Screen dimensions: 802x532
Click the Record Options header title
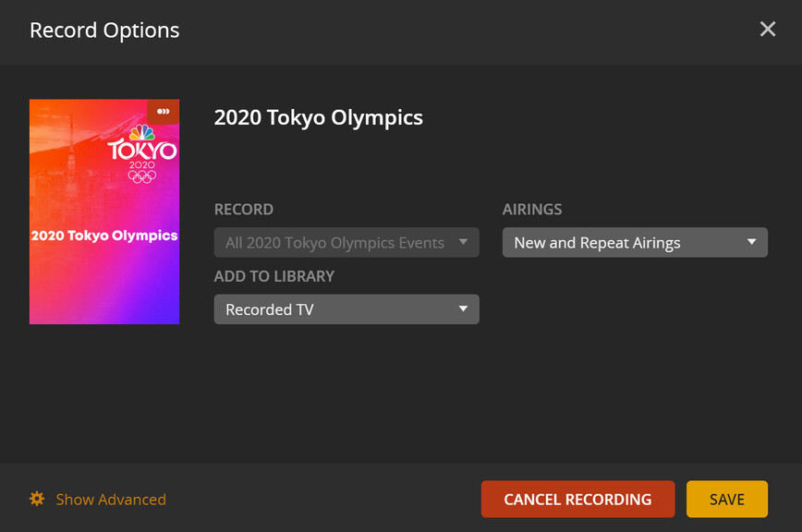pyautogui.click(x=104, y=30)
